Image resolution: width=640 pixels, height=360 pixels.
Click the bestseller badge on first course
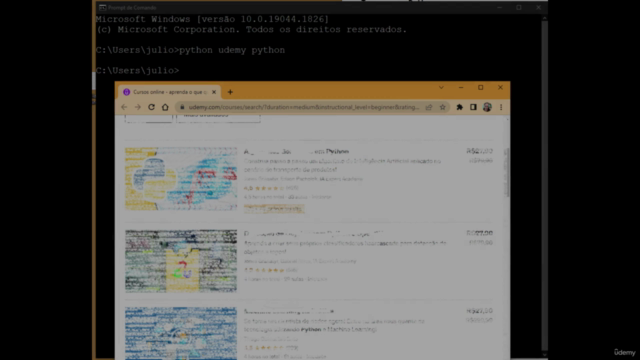pos(274,209)
